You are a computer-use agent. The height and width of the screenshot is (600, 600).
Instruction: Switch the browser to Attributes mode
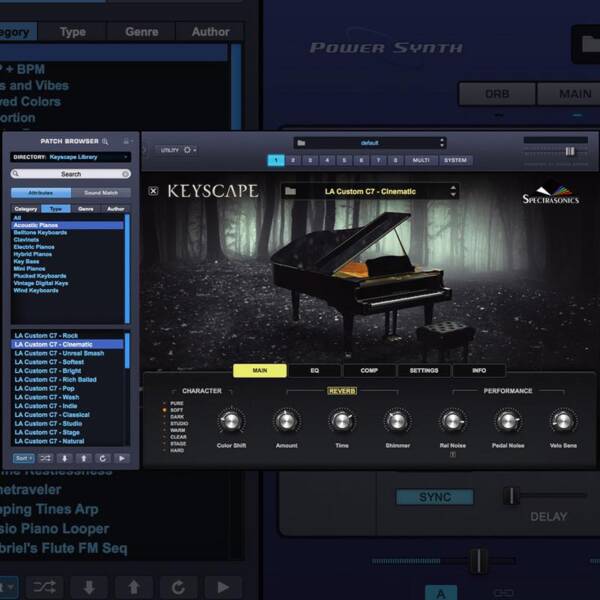click(x=41, y=193)
